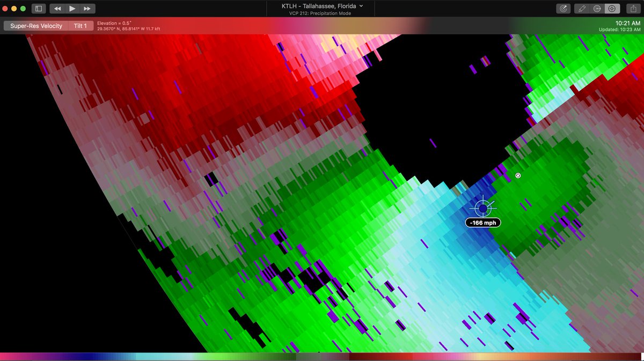Screen dimensions: 644x361
Task: Select the radar inspection crosshair tool
Action: click(612, 9)
